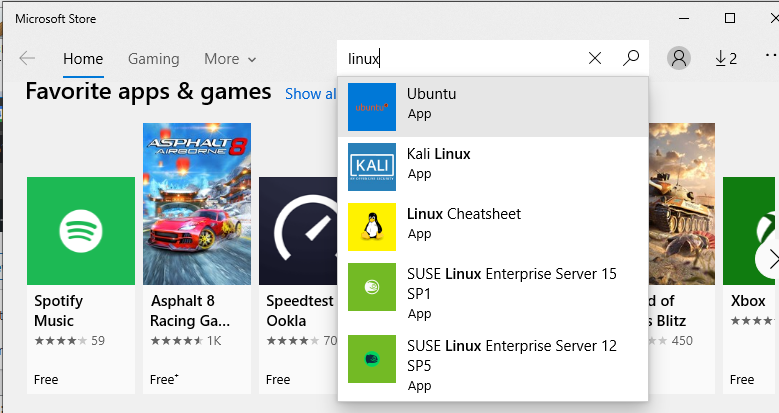Expand the More dropdown menu

230,59
